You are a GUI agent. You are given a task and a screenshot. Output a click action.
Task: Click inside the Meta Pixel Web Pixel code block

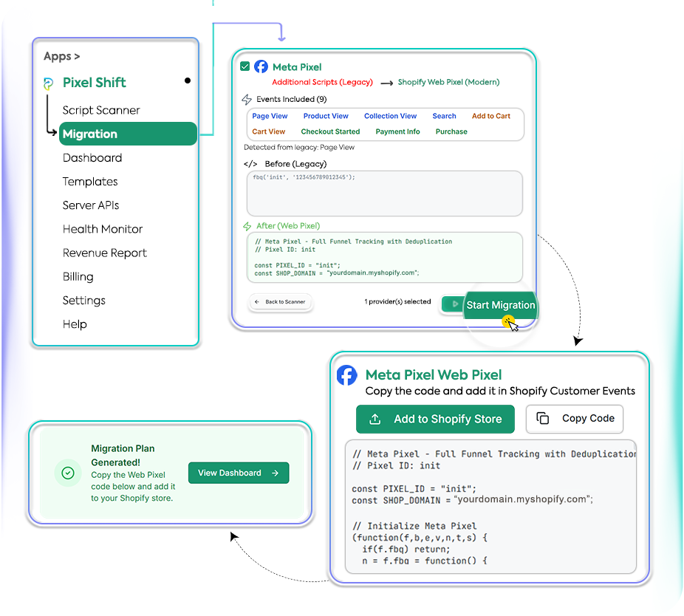[490, 507]
